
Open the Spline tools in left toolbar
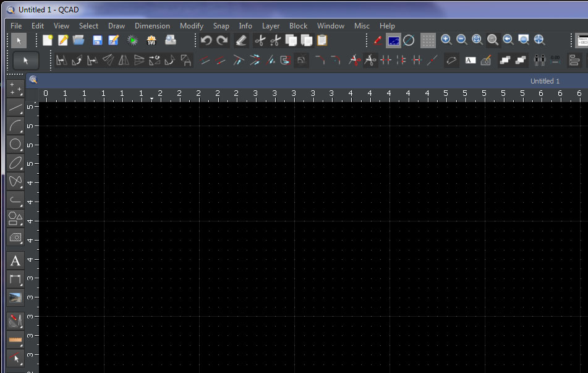pos(15,181)
